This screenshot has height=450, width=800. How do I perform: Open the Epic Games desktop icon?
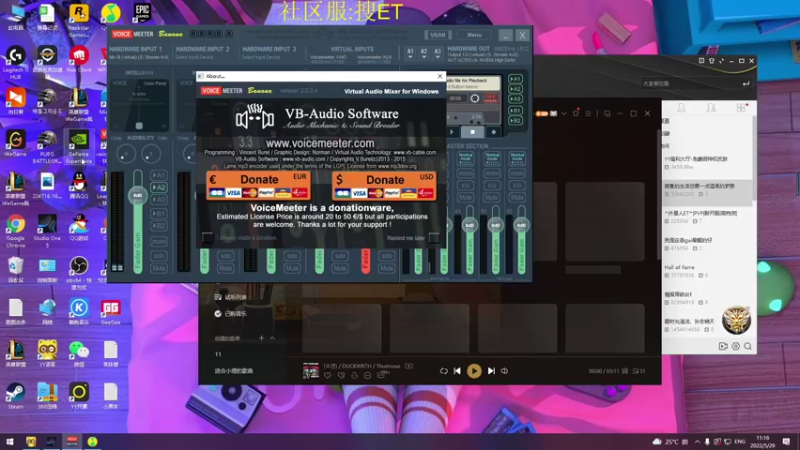142,13
